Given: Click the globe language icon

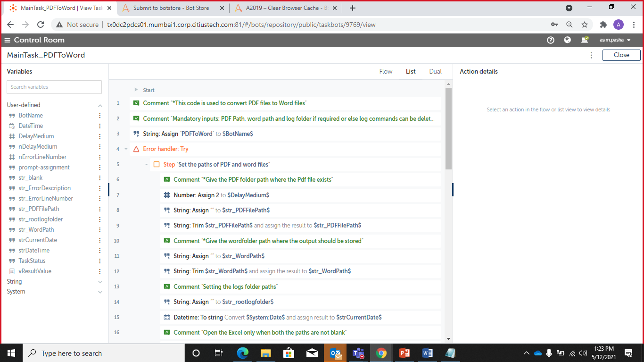Looking at the screenshot, I should coord(568,40).
